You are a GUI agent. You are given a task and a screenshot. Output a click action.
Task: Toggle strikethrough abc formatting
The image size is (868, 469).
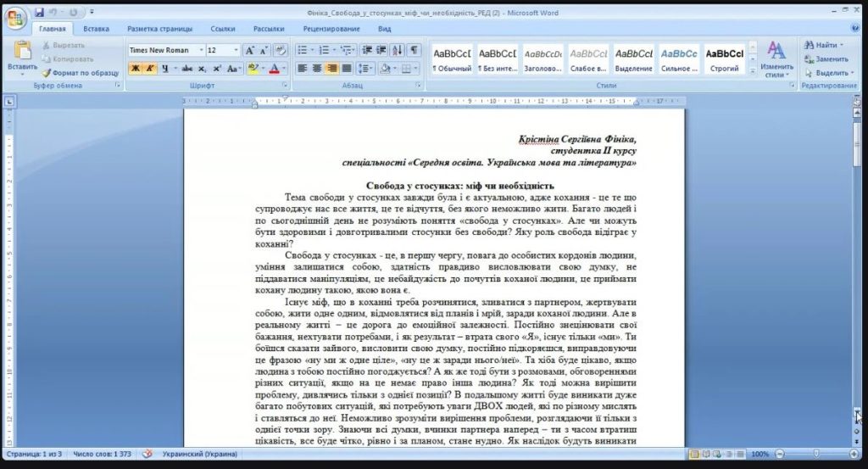(x=187, y=68)
